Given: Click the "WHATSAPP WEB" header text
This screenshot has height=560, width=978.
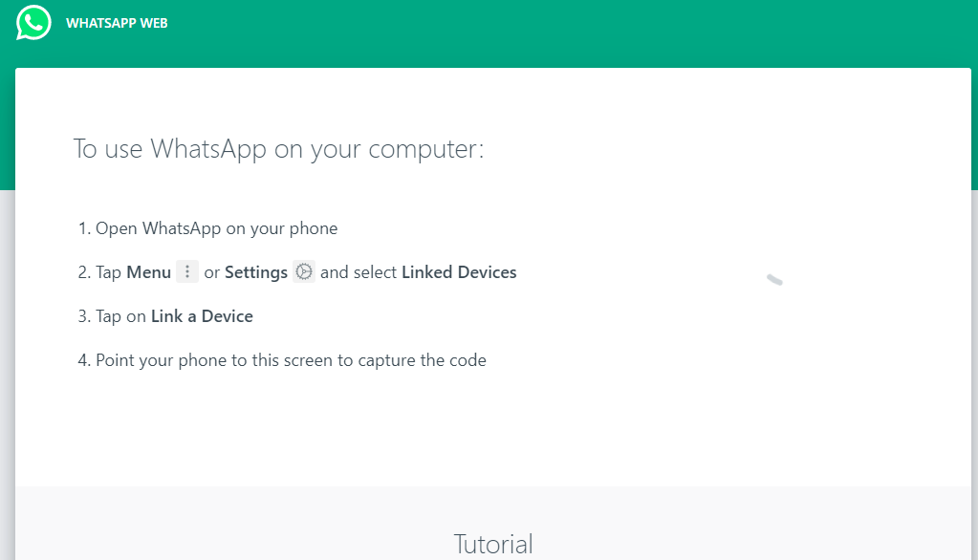Looking at the screenshot, I should [117, 23].
